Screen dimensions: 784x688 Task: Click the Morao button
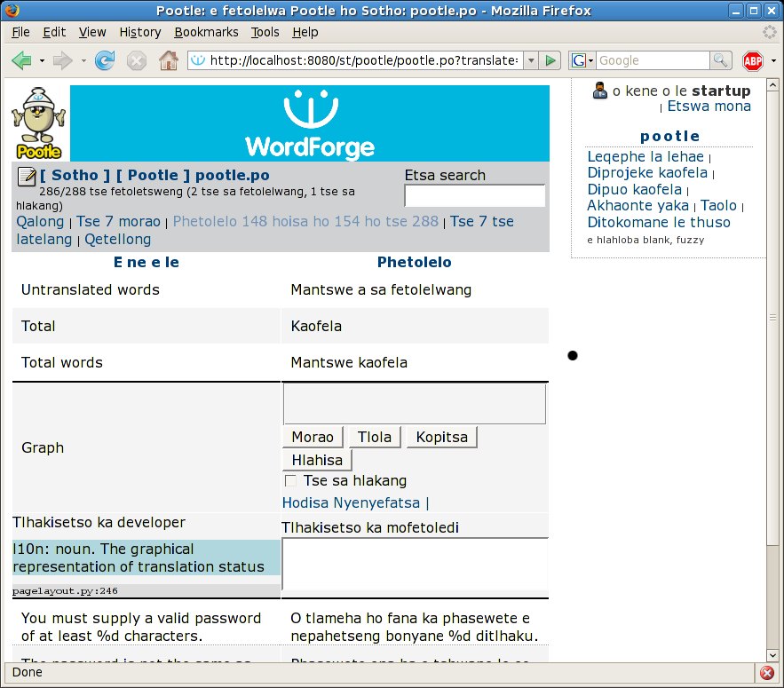(313, 437)
